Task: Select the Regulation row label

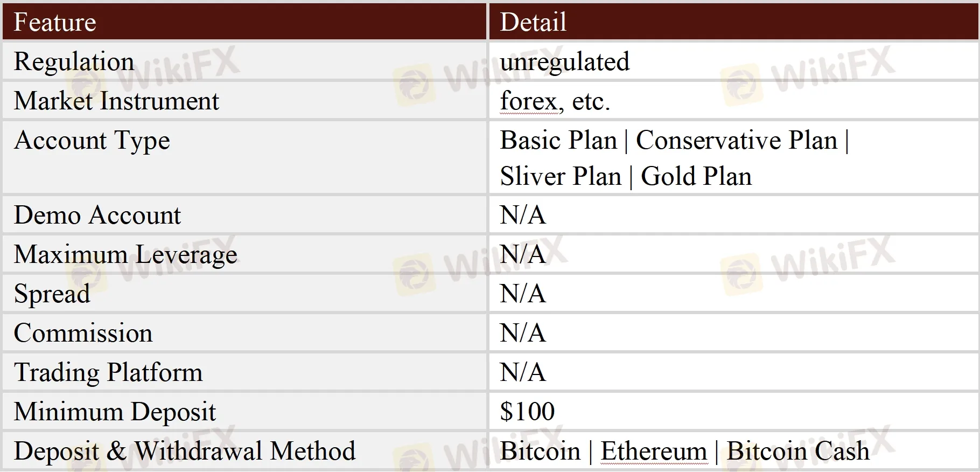Action: point(74,61)
